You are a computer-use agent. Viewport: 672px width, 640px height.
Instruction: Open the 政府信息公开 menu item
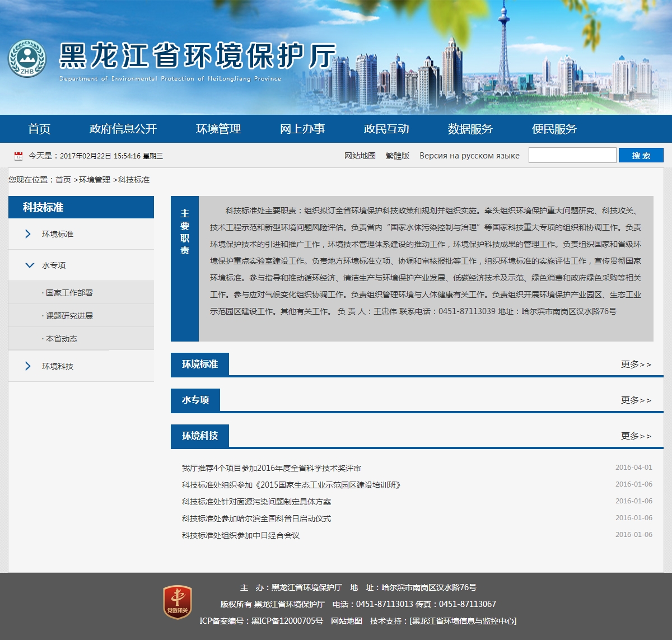(x=123, y=129)
